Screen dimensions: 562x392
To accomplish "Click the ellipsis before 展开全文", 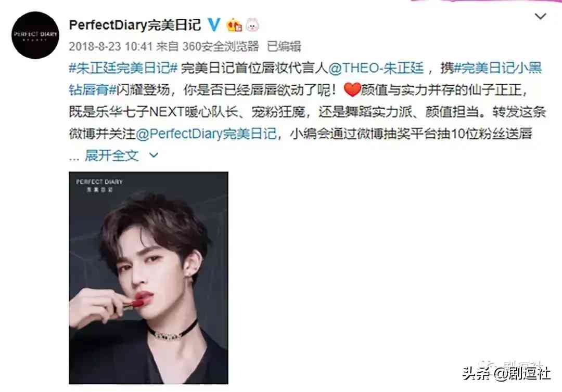I will pyautogui.click(x=74, y=158).
